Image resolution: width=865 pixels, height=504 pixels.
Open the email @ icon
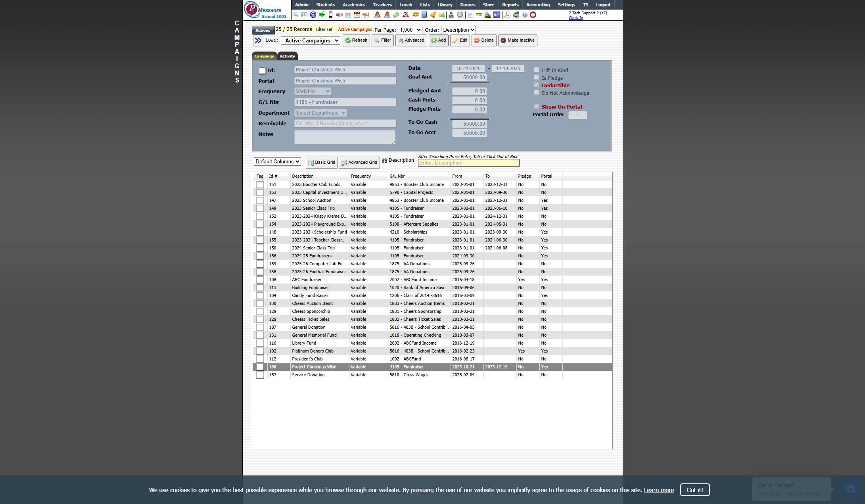313,15
